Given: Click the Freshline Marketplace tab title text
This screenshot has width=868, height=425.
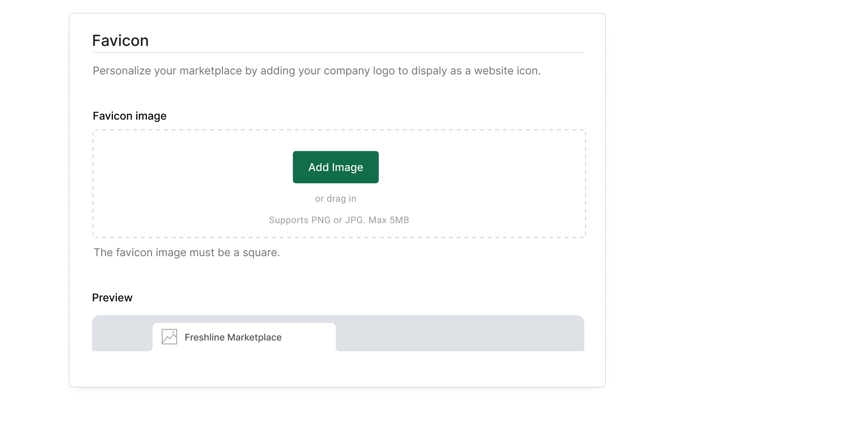Looking at the screenshot, I should click(x=233, y=337).
